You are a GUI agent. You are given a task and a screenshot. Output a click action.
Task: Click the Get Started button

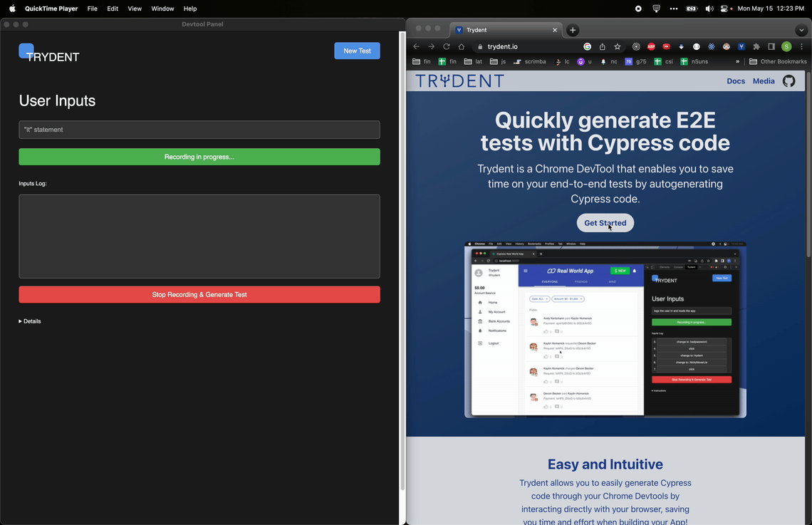[x=605, y=223]
